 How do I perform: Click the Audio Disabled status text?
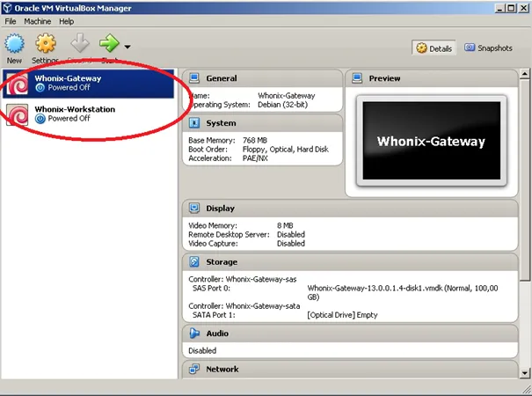[202, 350]
